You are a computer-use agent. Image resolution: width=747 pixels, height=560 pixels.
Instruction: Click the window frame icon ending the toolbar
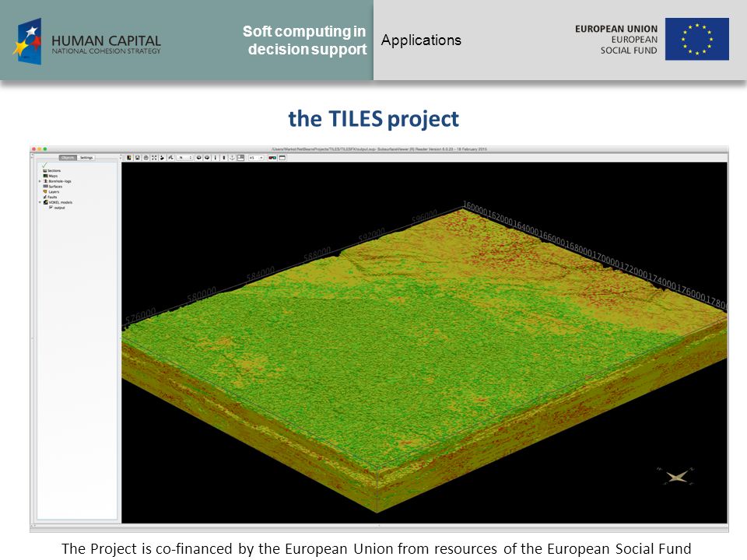tap(282, 158)
